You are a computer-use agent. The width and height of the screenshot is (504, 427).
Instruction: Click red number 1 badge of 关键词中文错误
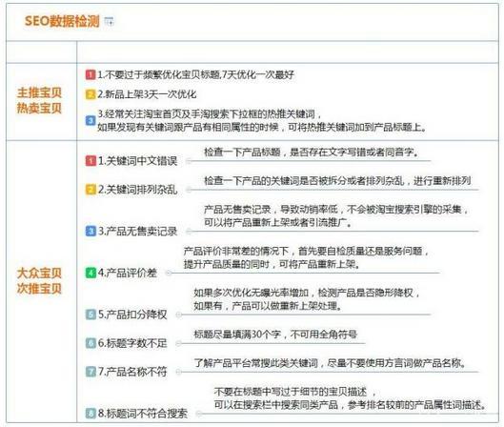[91, 160]
